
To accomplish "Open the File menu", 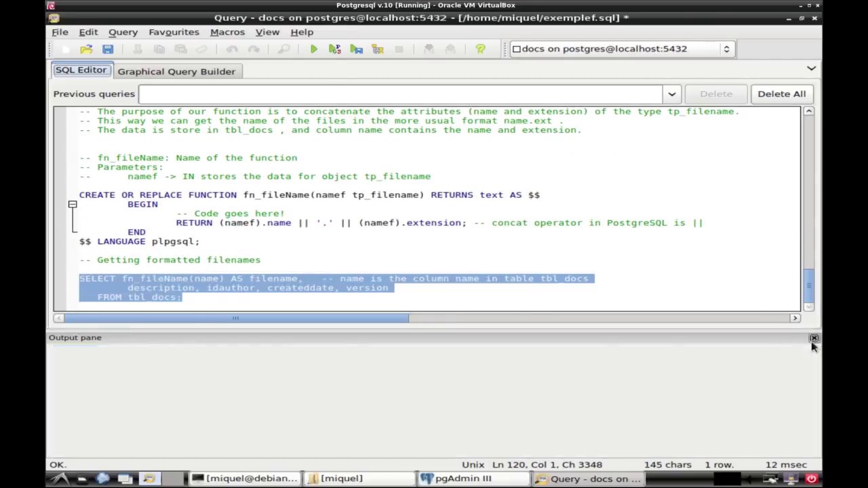I will [x=60, y=32].
